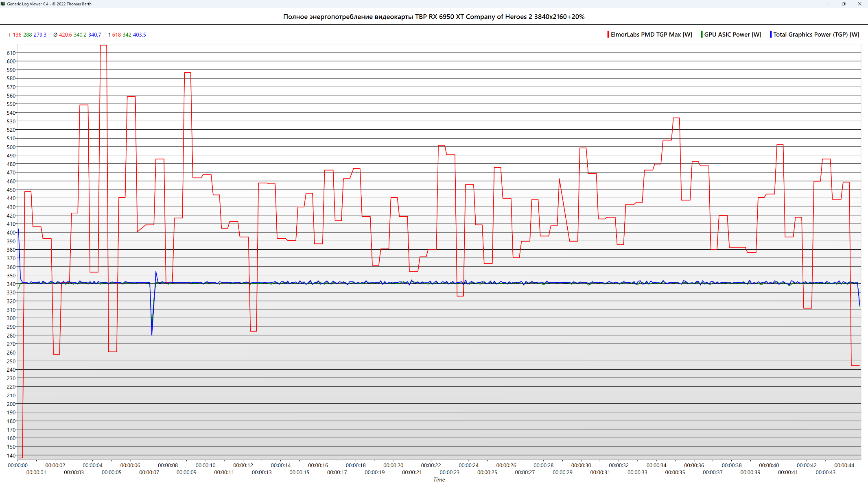868x488 pixels.
Task: Click the green GPU ASIC Power legend swatch
Action: (702, 35)
